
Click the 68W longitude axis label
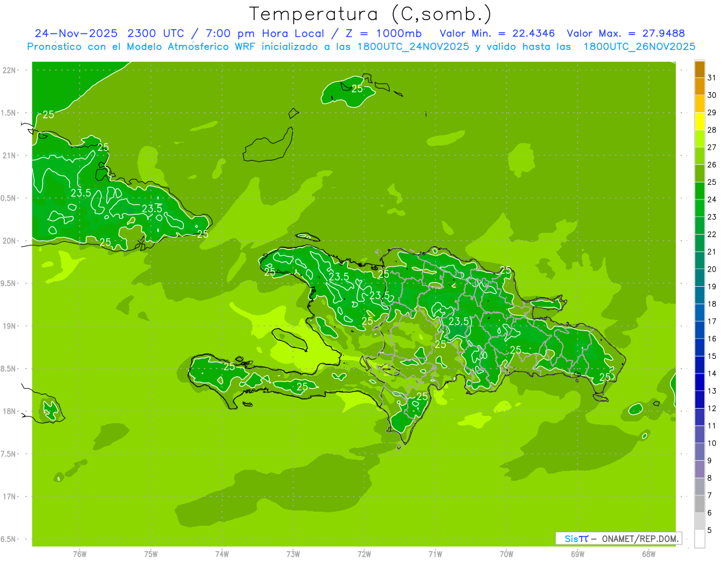(x=649, y=554)
